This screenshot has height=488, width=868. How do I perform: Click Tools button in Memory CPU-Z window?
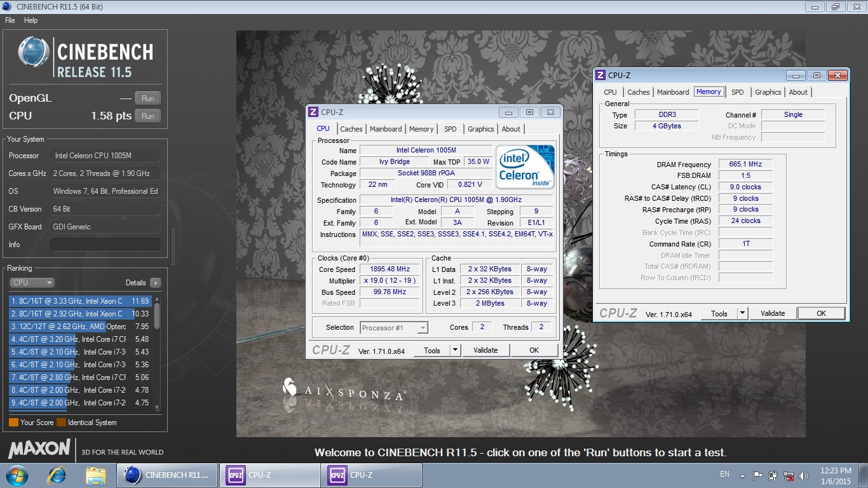point(719,313)
